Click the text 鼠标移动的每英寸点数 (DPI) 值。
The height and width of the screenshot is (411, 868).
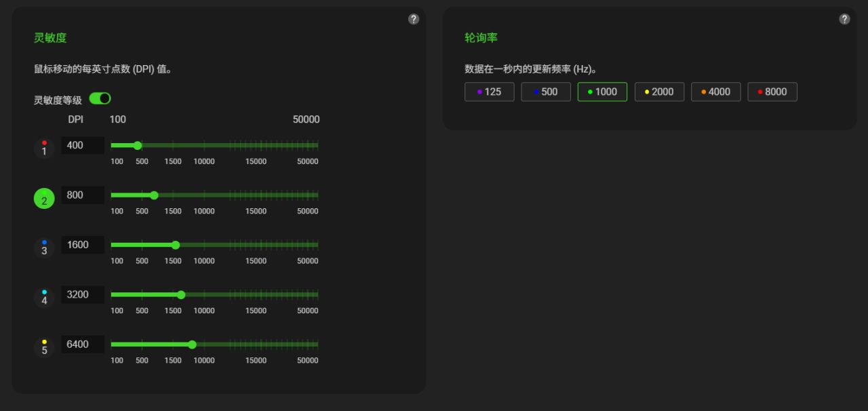102,69
